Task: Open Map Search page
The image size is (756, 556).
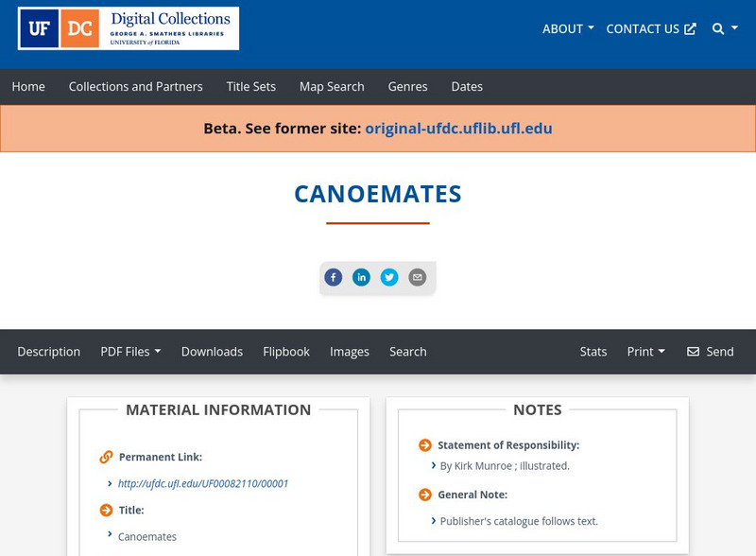Action: pyautogui.click(x=332, y=86)
